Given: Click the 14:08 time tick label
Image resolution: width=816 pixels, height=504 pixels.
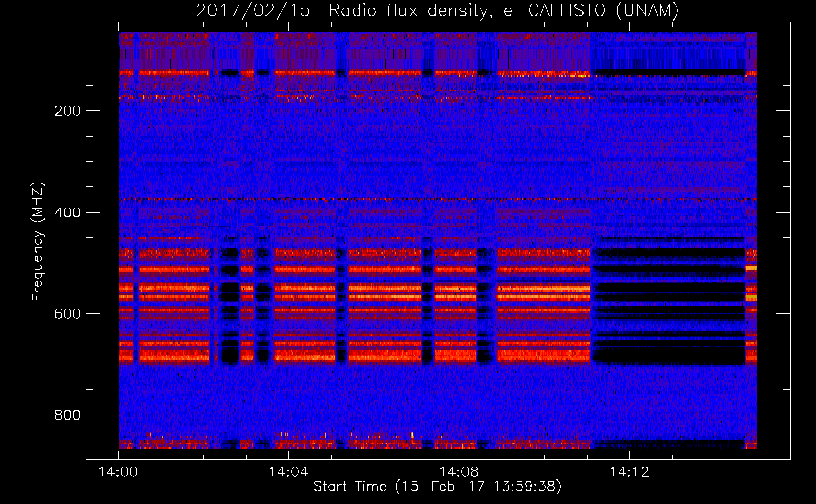Looking at the screenshot, I should point(459,472).
